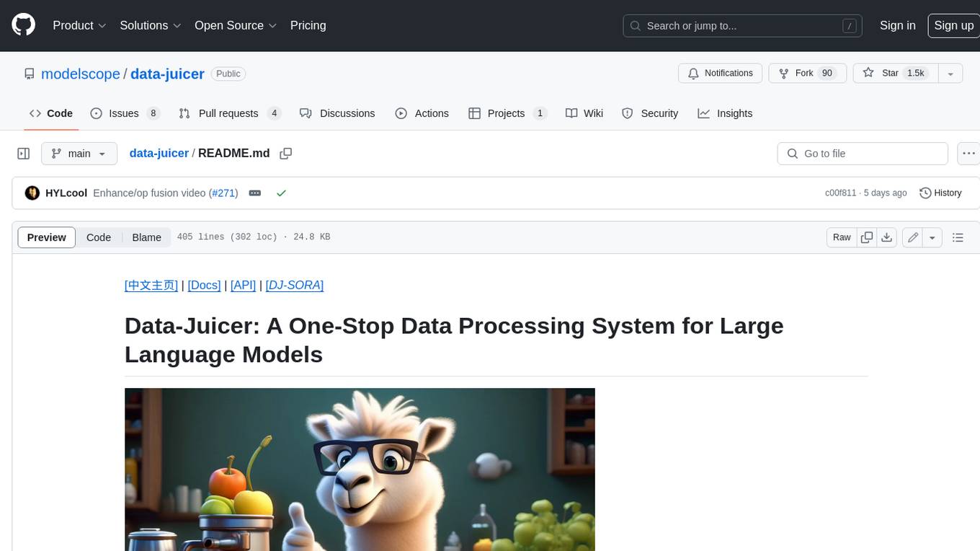Open the Data-Juicer llama banner image
This screenshot has width=980, height=551.
[360, 470]
